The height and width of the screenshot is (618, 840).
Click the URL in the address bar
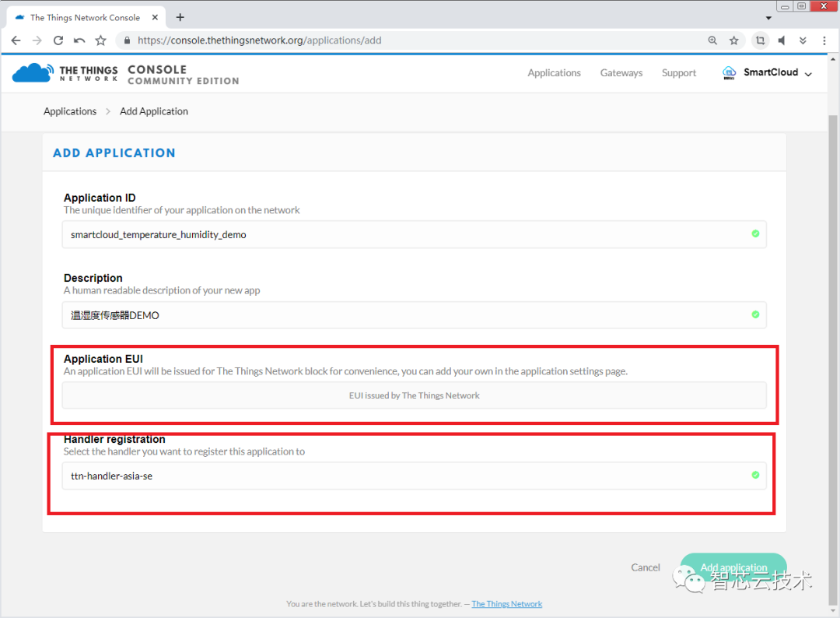click(259, 40)
